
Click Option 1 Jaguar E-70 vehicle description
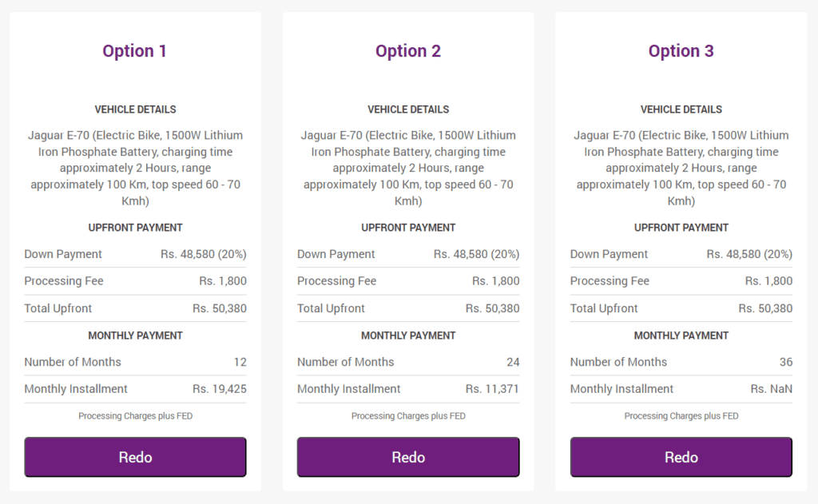[x=135, y=168]
